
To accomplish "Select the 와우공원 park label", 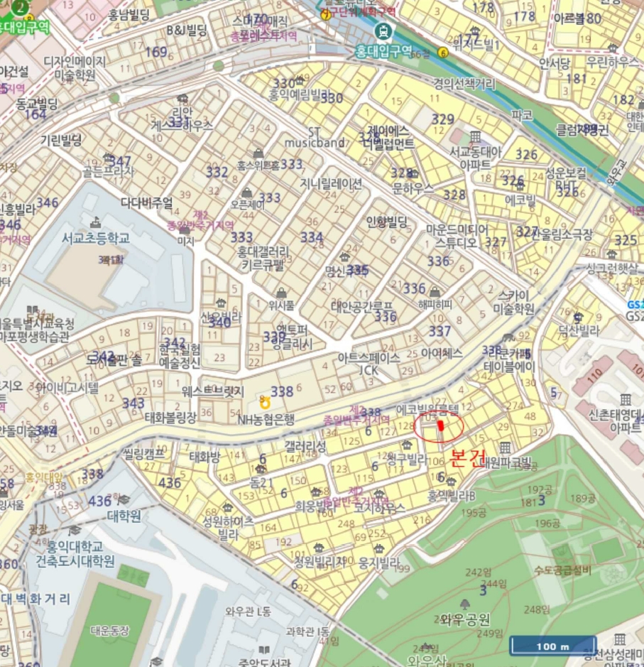I will [x=465, y=620].
